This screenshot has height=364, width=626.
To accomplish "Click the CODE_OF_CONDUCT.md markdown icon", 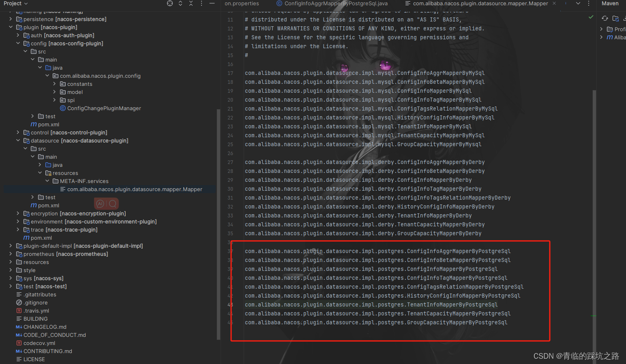I will click(x=19, y=335).
